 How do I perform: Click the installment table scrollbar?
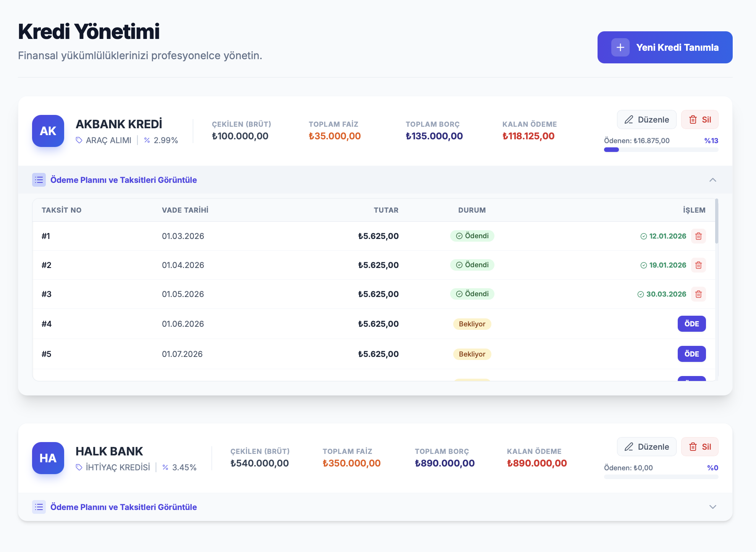pyautogui.click(x=717, y=221)
